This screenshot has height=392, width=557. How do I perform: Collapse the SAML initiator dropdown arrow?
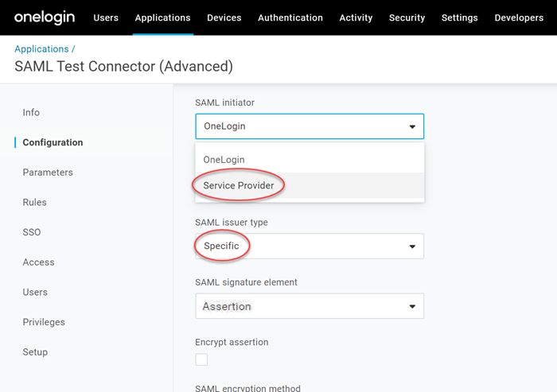click(412, 126)
